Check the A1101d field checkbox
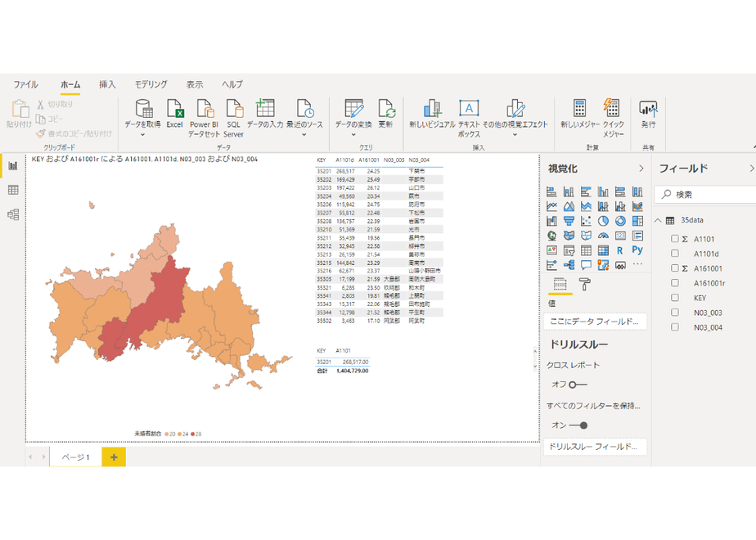This screenshot has height=540, width=756. (674, 254)
